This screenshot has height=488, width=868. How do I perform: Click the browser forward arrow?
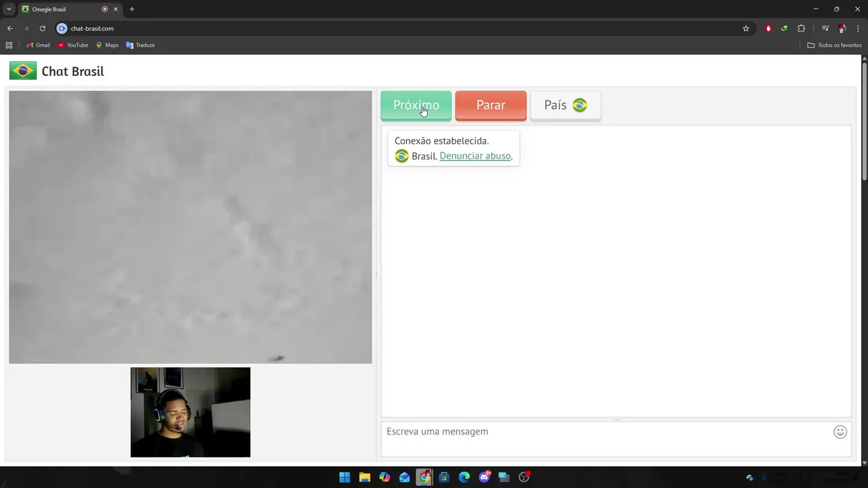pyautogui.click(x=26, y=28)
